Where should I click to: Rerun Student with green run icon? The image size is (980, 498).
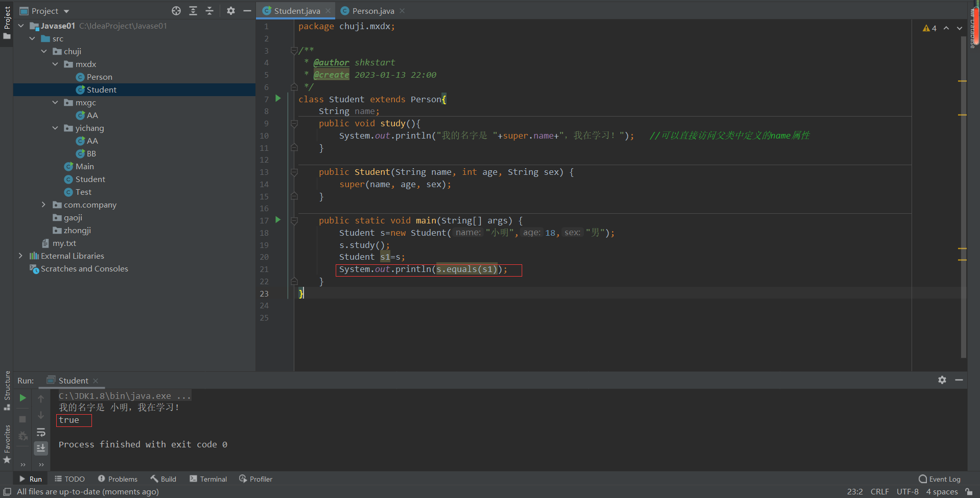tap(23, 398)
